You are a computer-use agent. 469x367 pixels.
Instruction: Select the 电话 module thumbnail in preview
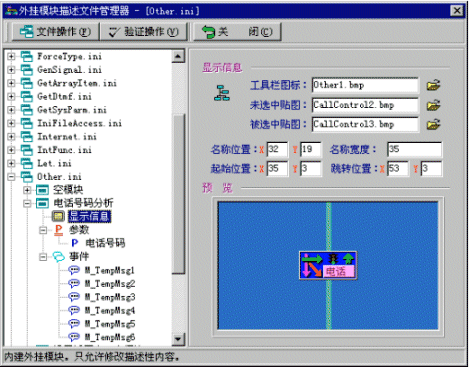pos(328,265)
